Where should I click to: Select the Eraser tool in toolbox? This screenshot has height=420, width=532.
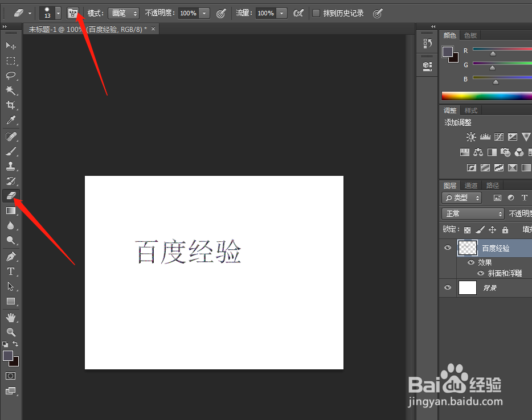(x=11, y=196)
